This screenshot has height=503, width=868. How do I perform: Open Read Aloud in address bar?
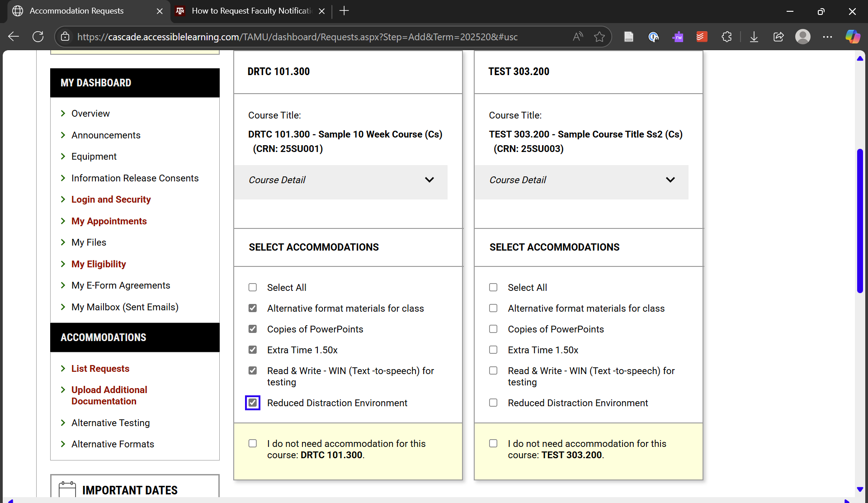[578, 37]
